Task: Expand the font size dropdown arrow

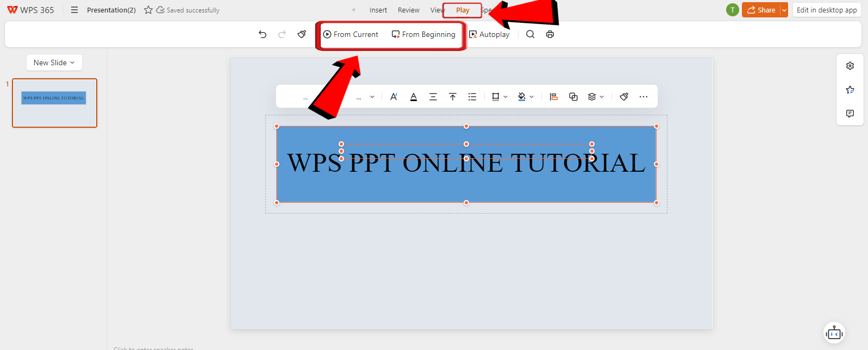Action: (372, 97)
